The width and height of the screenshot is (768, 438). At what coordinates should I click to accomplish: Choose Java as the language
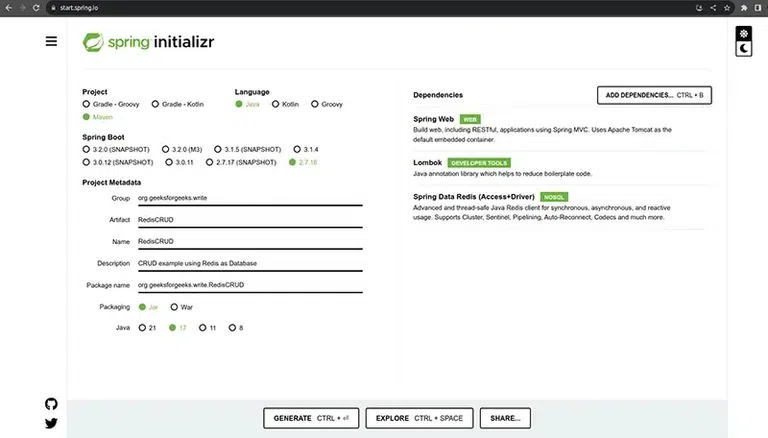(x=247, y=104)
